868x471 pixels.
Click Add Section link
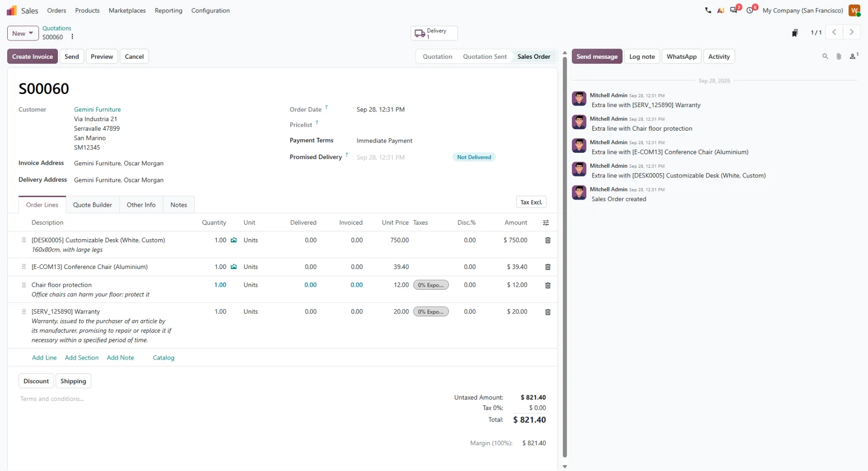[x=81, y=358]
